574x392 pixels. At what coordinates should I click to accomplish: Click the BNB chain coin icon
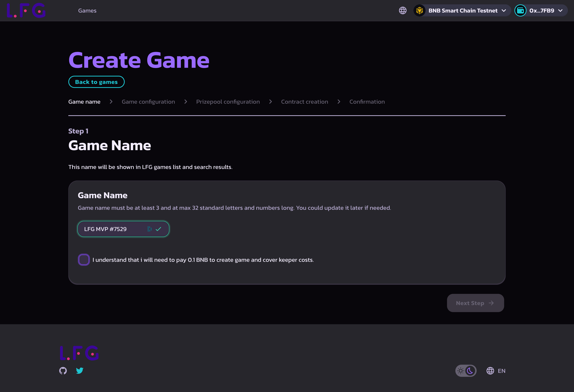(x=419, y=10)
